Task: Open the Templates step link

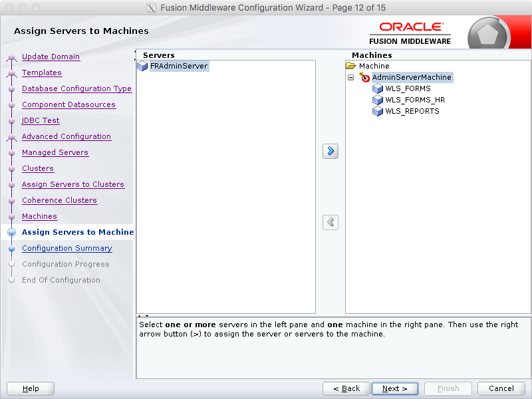Action: [x=42, y=72]
